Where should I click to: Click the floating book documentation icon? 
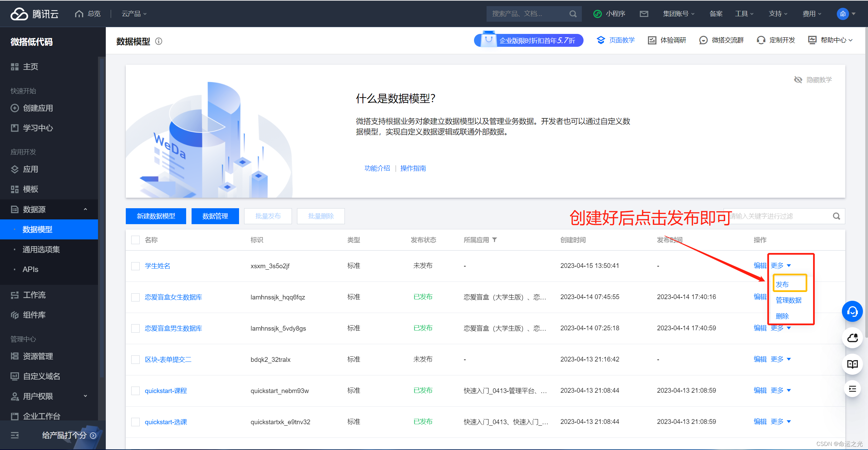[852, 364]
